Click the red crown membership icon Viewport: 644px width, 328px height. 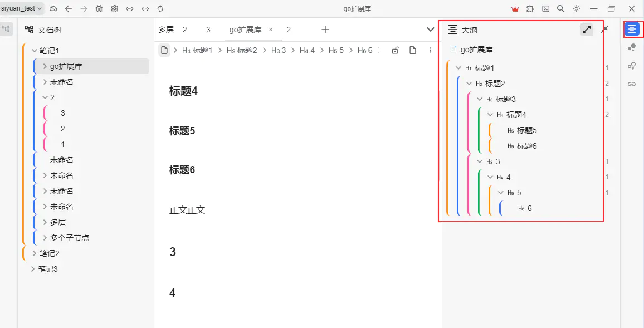point(515,8)
